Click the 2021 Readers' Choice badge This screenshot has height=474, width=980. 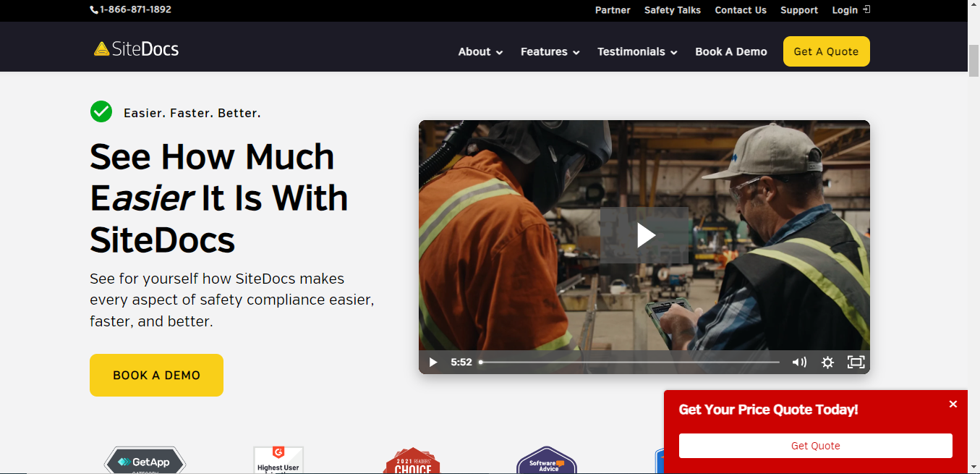412,460
